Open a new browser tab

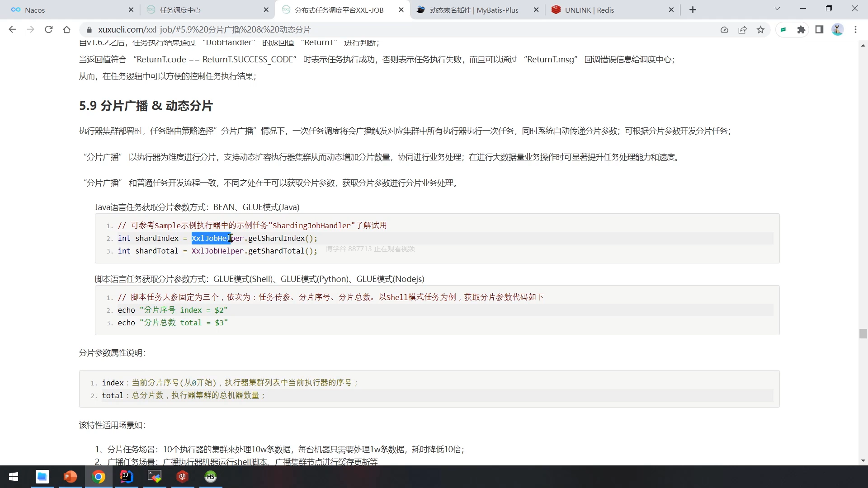tap(693, 10)
